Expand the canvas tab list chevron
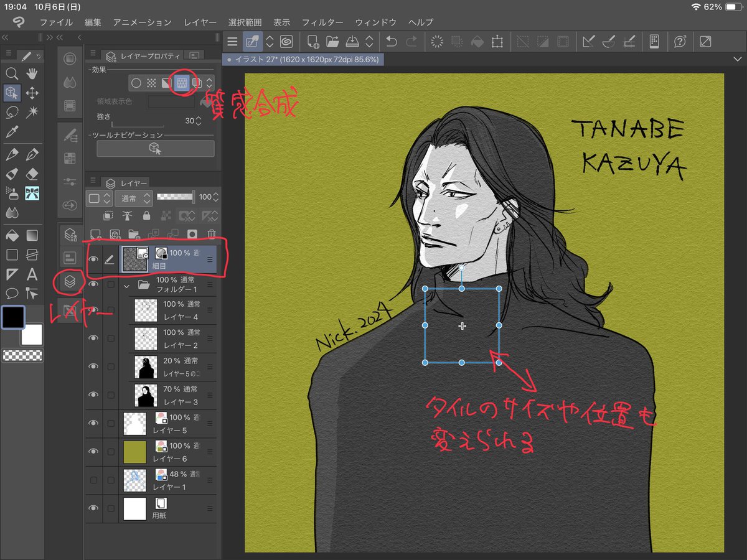Viewport: 747px width, 560px height. click(738, 59)
